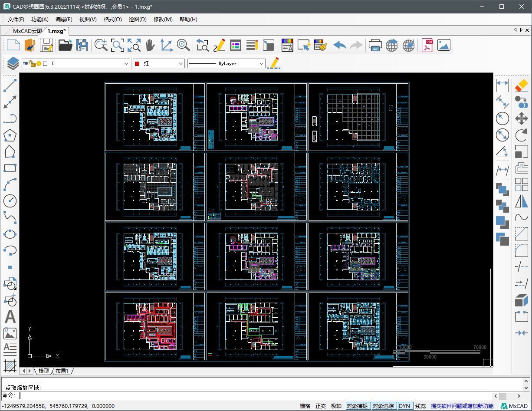This screenshot has height=411, width=532.
Task: Click the Print icon
Action: [375, 45]
